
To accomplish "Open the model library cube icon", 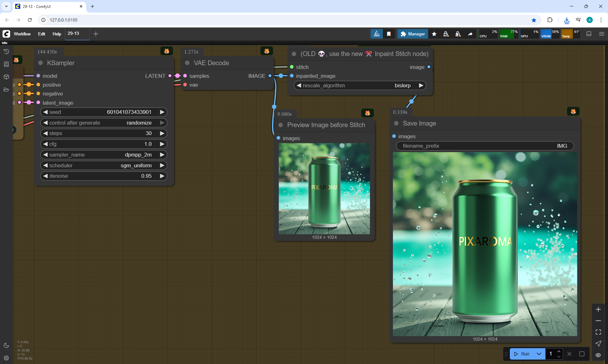I will (x=6, y=77).
